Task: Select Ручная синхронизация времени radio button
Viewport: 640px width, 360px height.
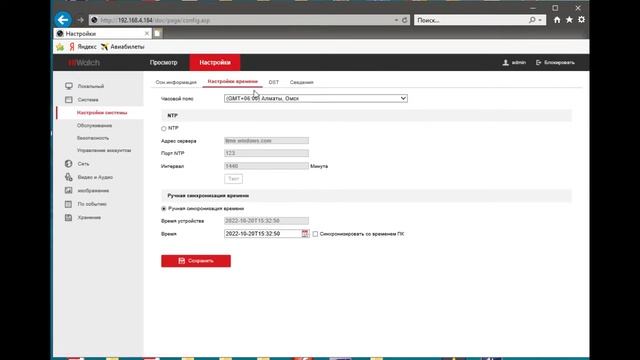Action: [164, 209]
